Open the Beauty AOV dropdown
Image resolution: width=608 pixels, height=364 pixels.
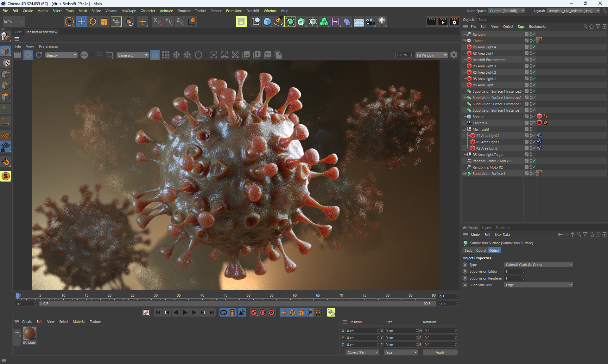point(61,55)
